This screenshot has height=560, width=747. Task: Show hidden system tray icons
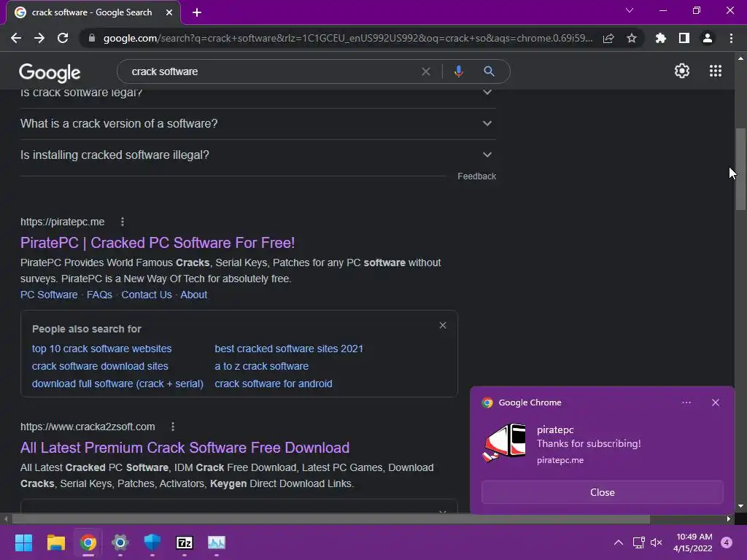point(619,542)
